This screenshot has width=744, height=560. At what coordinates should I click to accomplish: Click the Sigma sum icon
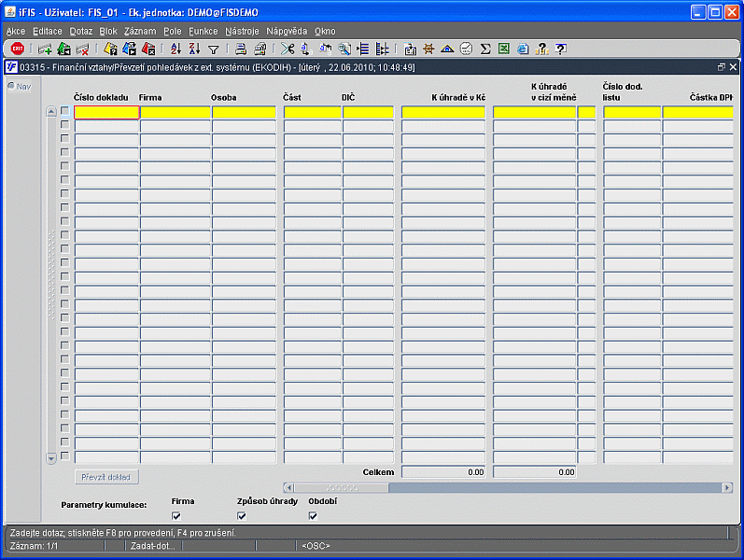(484, 49)
